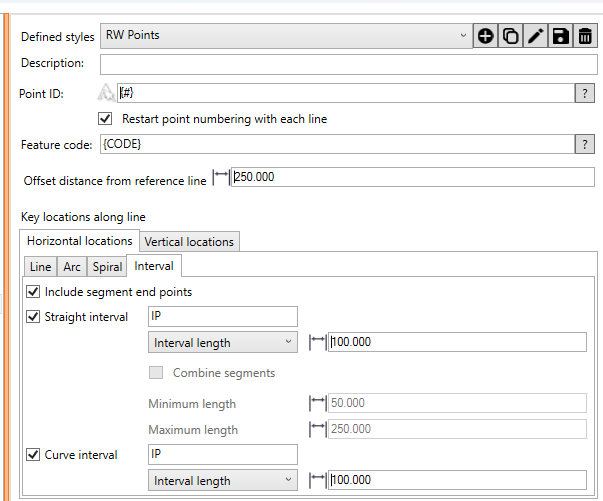
Task: Click the Straight interval IP code field
Action: pos(222,317)
